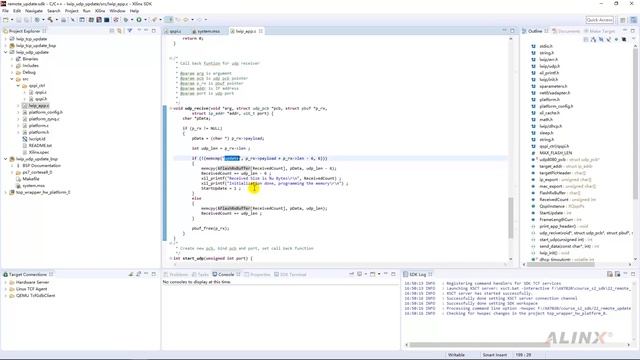The image size is (640, 360).
Task: Collapse the lwip_udp_update_bsp project
Action: 6,159
